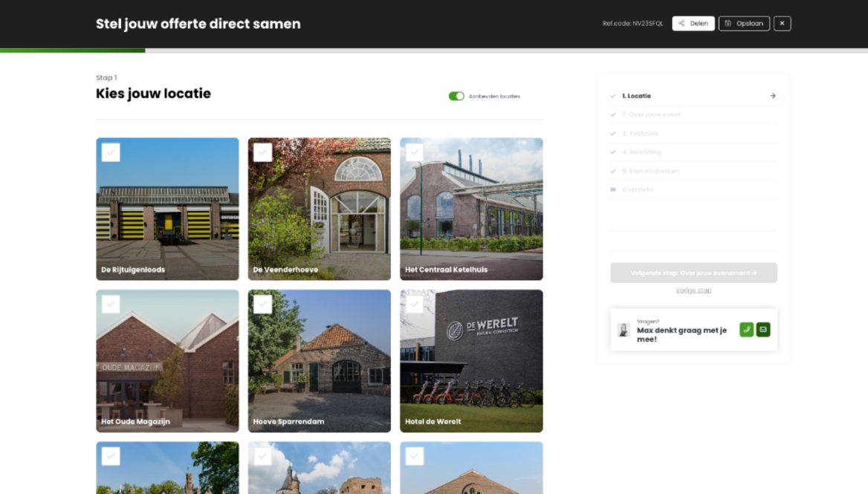Click the email envelope icon button
Image resolution: width=868 pixels, height=494 pixels.
(763, 330)
